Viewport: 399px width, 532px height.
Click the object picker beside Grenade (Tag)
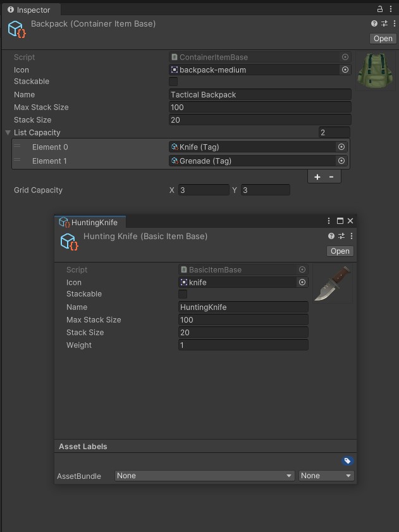[341, 161]
